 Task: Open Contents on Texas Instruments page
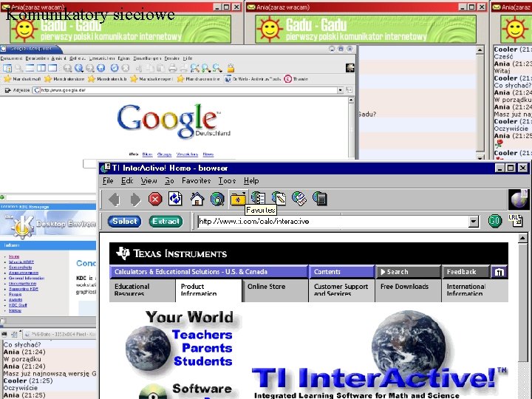(x=341, y=272)
